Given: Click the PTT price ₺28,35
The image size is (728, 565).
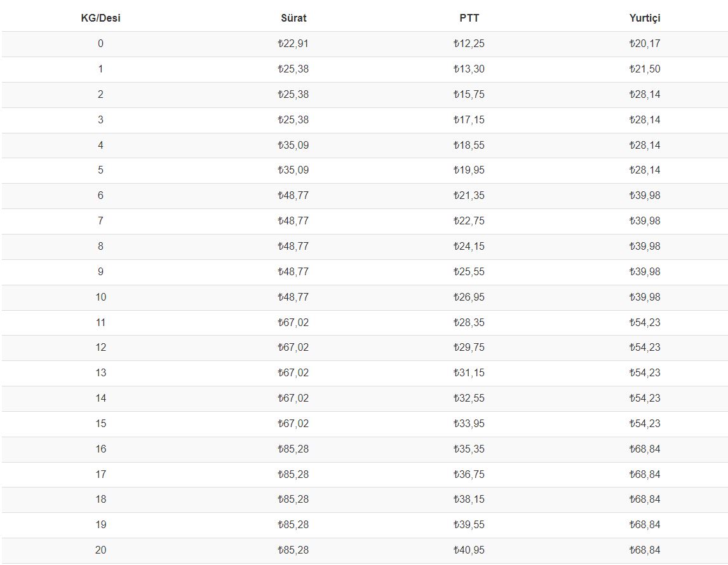Looking at the screenshot, I should [469, 322].
